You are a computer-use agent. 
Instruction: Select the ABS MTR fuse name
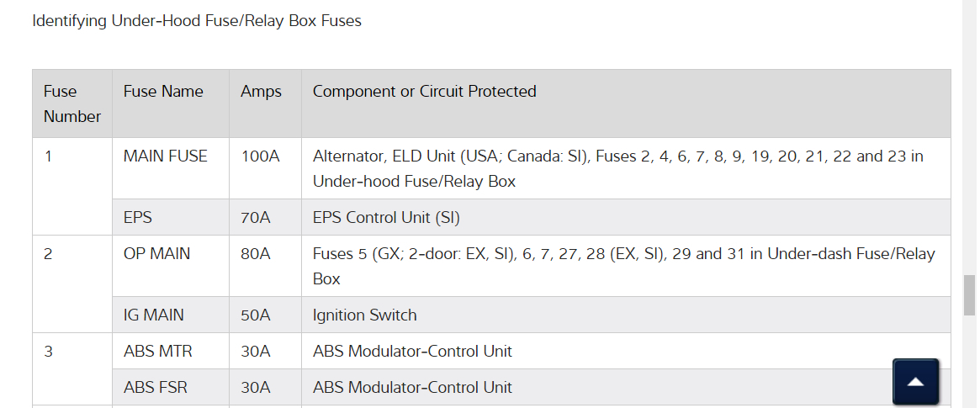pos(158,352)
